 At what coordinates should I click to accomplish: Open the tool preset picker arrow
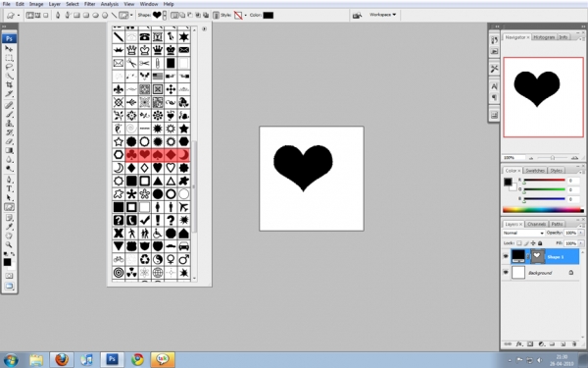coord(19,16)
